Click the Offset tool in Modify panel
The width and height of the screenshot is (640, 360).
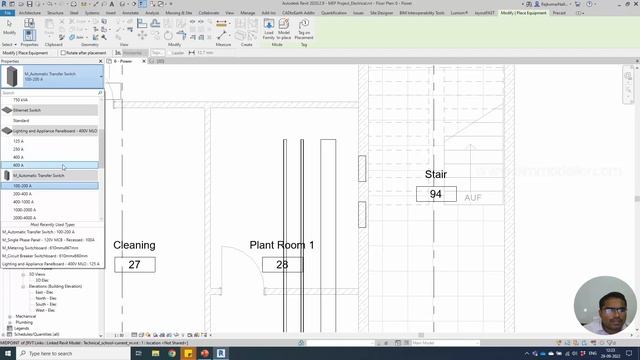(x=155, y=24)
